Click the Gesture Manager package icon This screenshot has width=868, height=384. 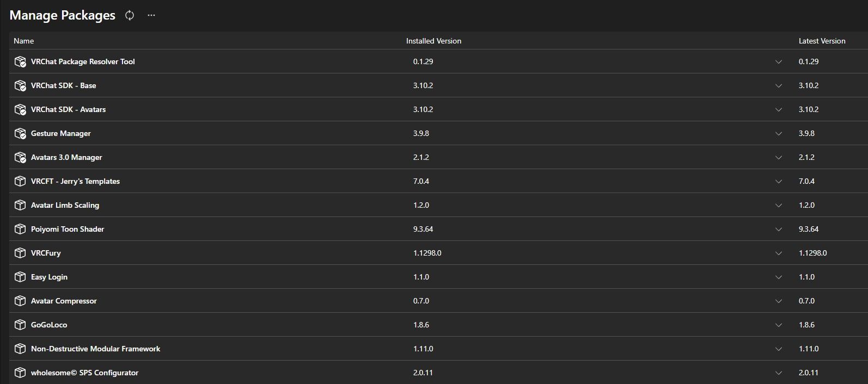click(20, 133)
